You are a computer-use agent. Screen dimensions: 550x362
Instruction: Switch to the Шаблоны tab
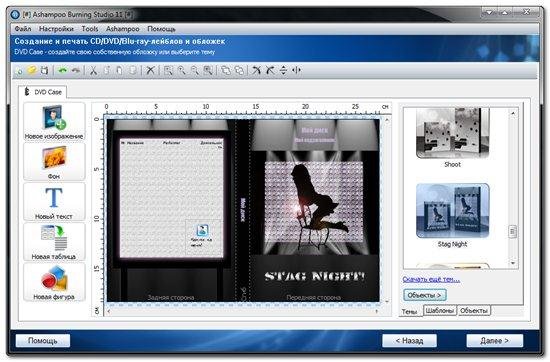(x=440, y=310)
